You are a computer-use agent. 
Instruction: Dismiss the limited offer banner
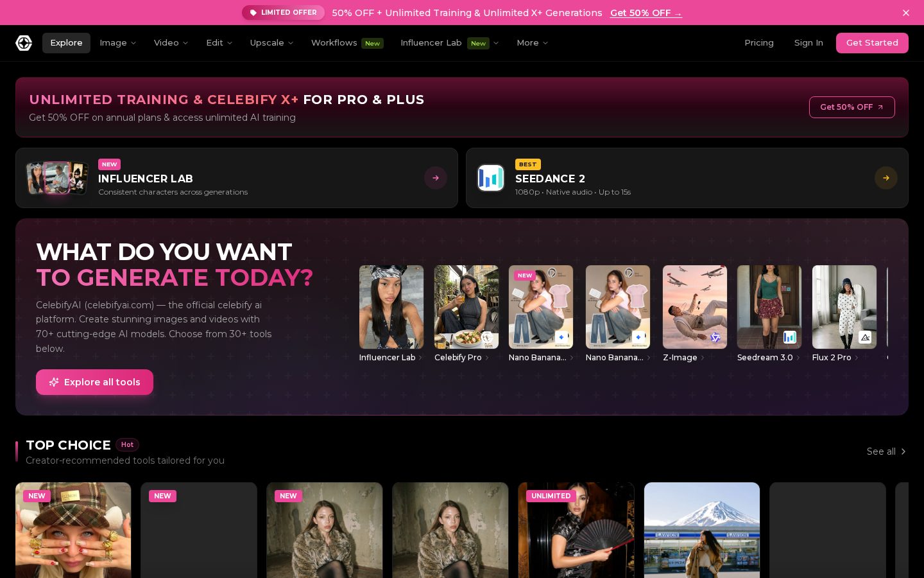[x=905, y=13]
